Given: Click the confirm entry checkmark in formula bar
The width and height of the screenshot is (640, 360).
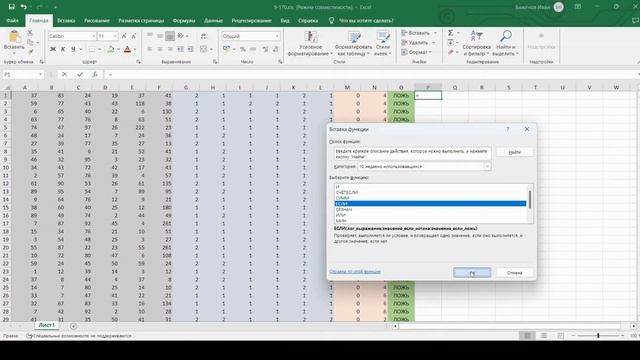Looking at the screenshot, I should (80, 74).
